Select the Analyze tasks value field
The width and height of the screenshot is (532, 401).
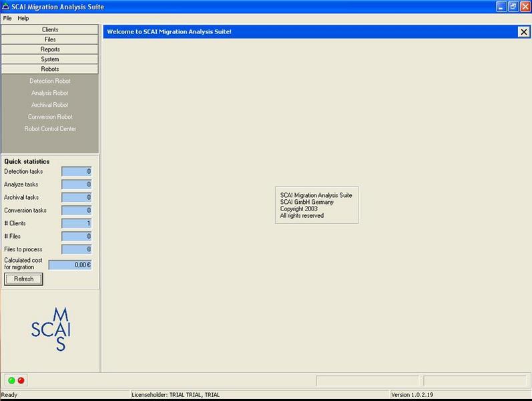(76, 184)
